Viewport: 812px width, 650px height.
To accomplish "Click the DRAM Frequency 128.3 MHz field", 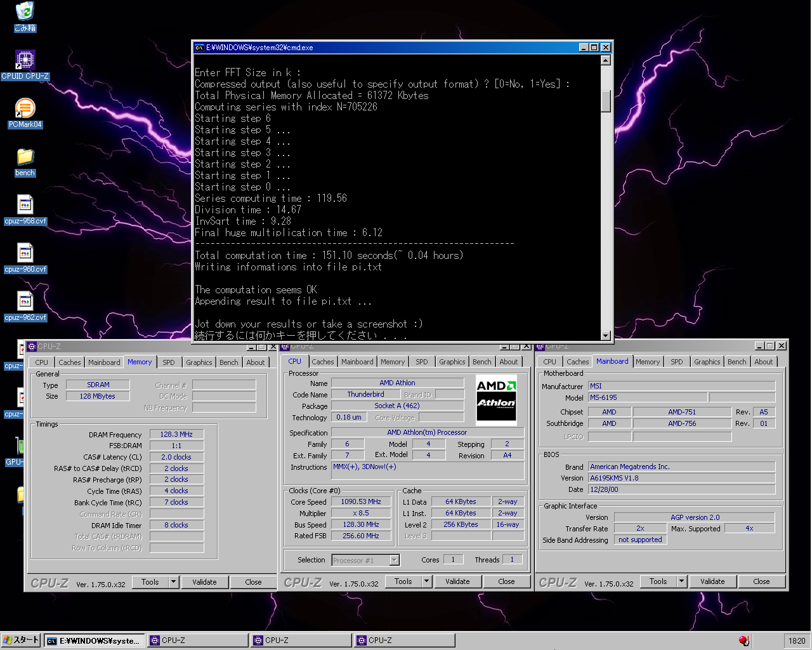I will pyautogui.click(x=176, y=434).
